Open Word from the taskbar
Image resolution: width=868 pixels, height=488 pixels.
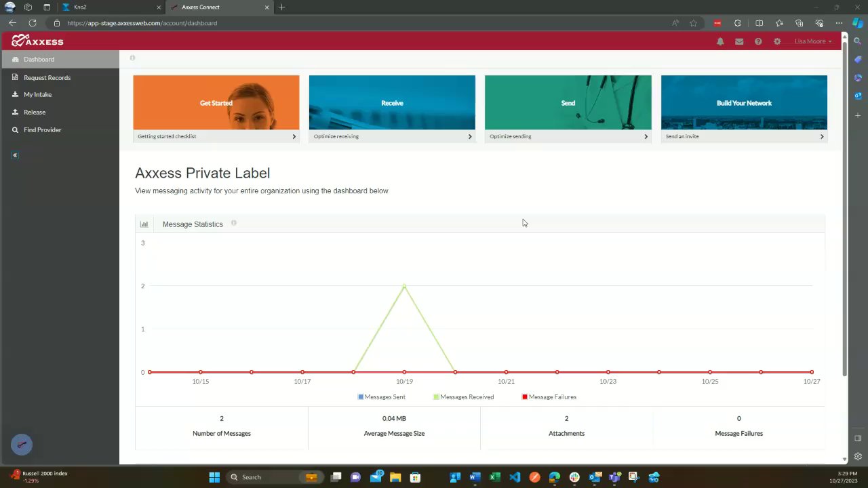pos(475,477)
